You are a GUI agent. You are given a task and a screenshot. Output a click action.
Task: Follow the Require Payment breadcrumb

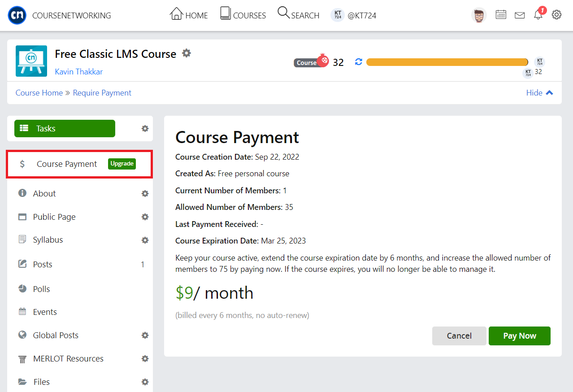(102, 93)
